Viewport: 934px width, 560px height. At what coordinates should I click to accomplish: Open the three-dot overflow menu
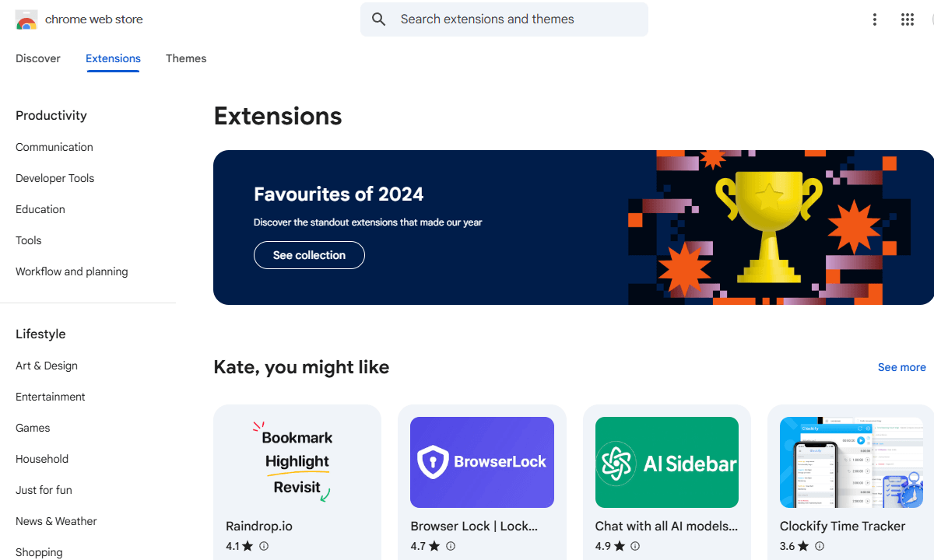click(x=875, y=19)
